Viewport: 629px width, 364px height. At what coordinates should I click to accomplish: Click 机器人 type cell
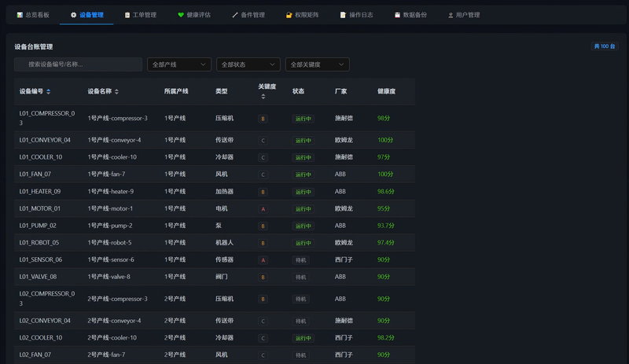pyautogui.click(x=224, y=243)
